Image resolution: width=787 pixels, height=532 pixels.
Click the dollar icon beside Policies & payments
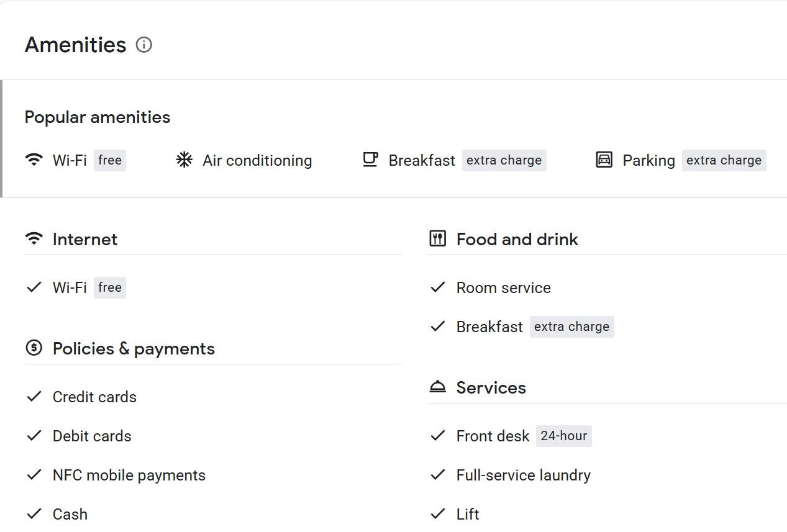(x=34, y=348)
